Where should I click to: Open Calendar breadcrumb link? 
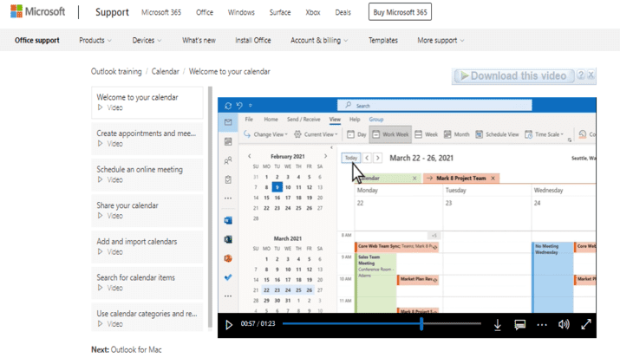coord(166,72)
